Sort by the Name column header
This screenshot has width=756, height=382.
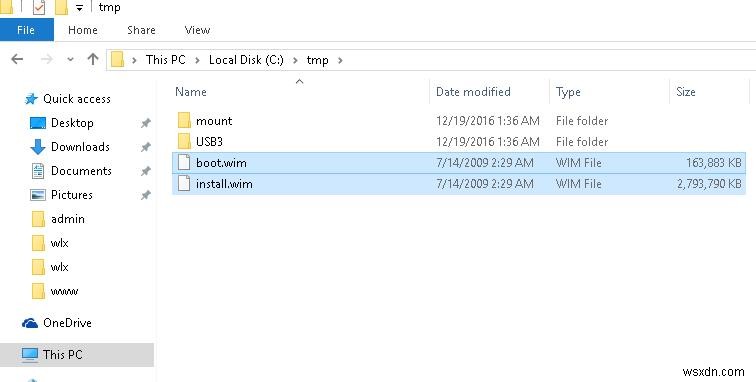click(191, 92)
